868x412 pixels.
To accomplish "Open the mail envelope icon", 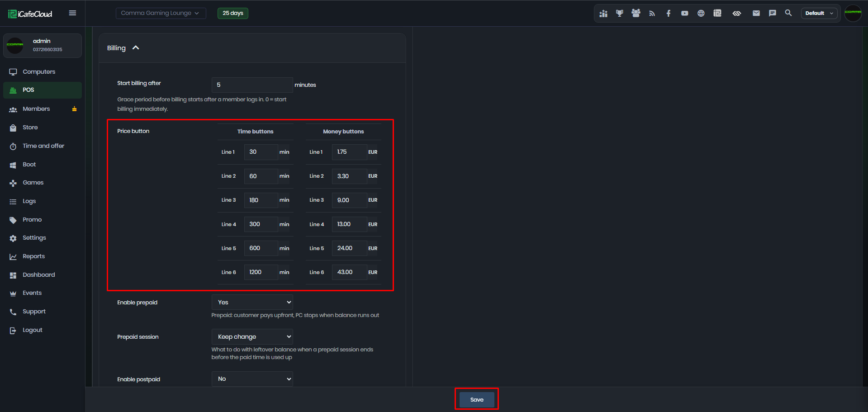I will tap(756, 13).
